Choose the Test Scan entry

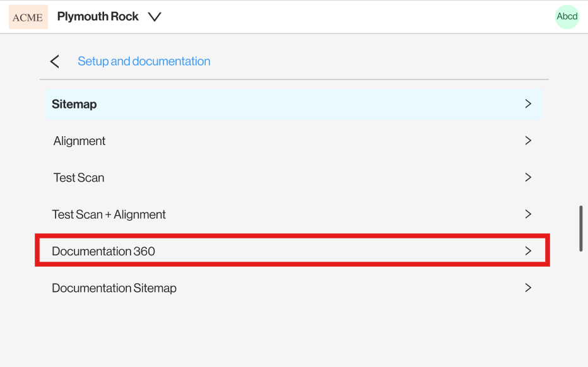(295, 178)
